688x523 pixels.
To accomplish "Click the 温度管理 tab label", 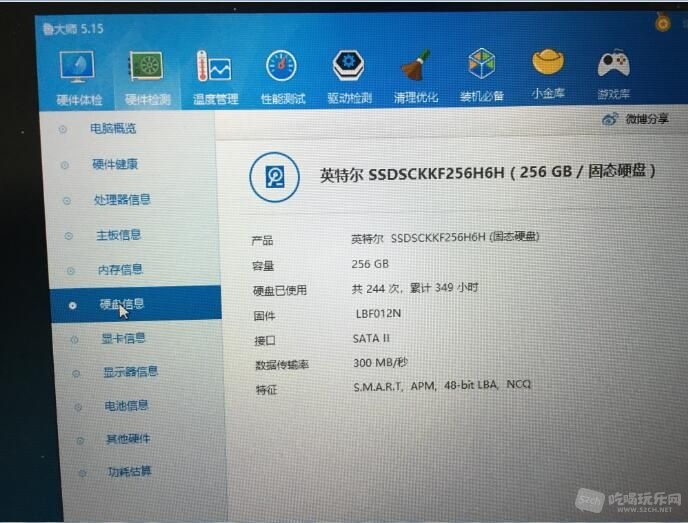I will pyautogui.click(x=215, y=99).
